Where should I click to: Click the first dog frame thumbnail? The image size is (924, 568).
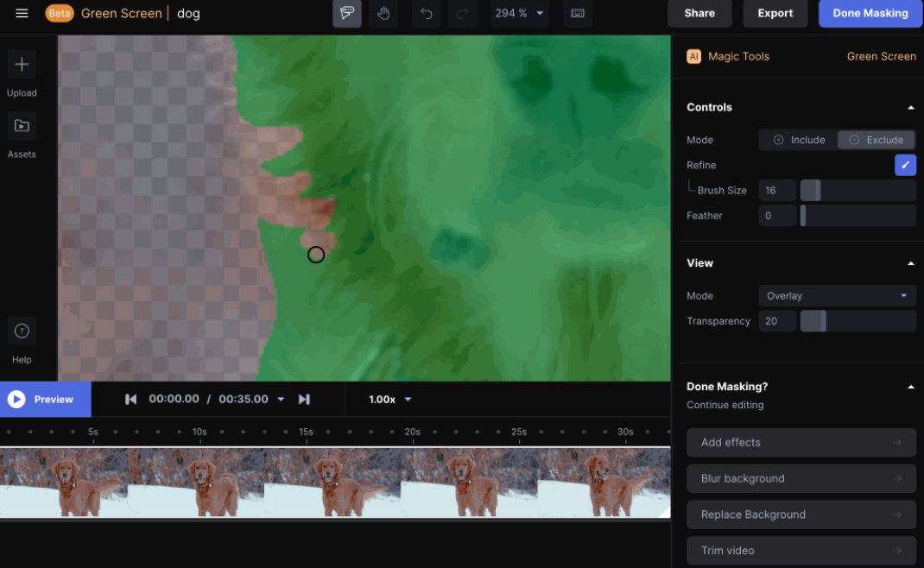[64, 483]
